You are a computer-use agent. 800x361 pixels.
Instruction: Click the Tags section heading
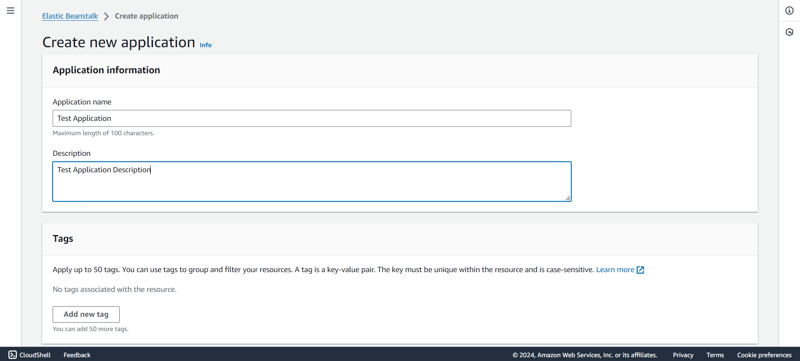coord(63,239)
